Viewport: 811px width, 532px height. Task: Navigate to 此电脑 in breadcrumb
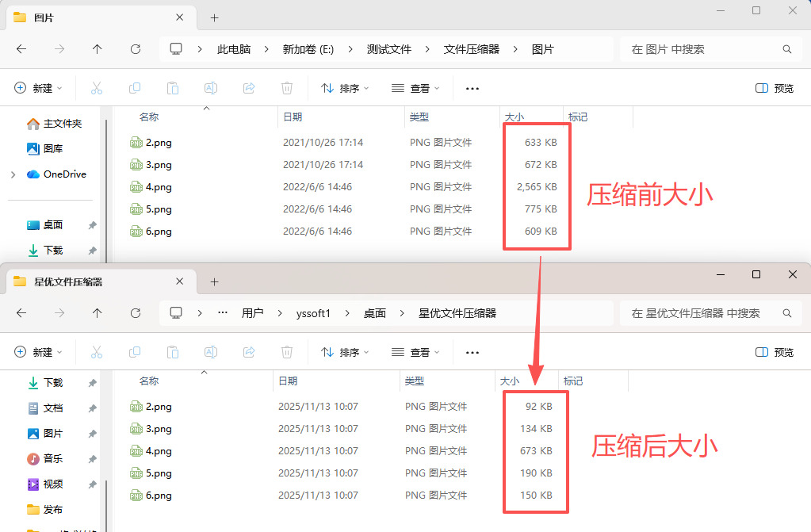(x=234, y=49)
